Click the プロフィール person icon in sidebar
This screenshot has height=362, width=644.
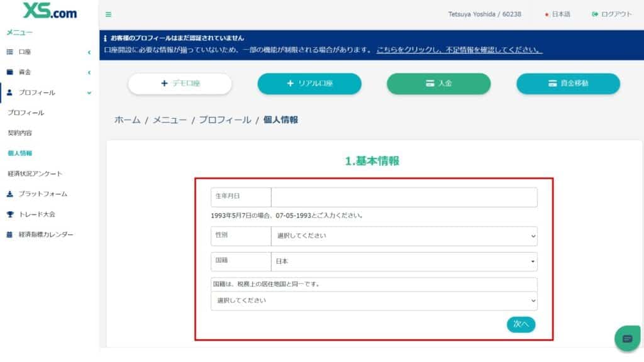pyautogui.click(x=9, y=92)
